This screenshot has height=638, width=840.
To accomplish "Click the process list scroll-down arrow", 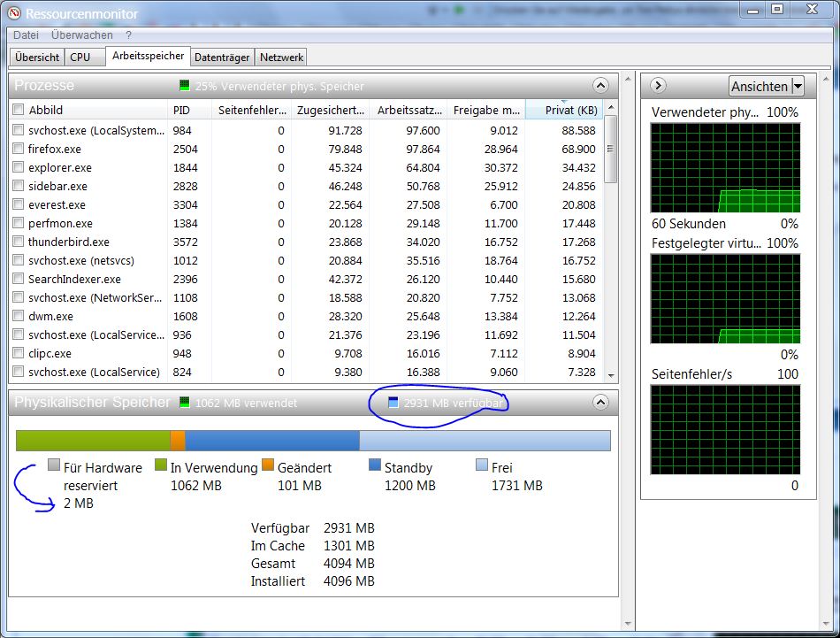I will (x=611, y=375).
